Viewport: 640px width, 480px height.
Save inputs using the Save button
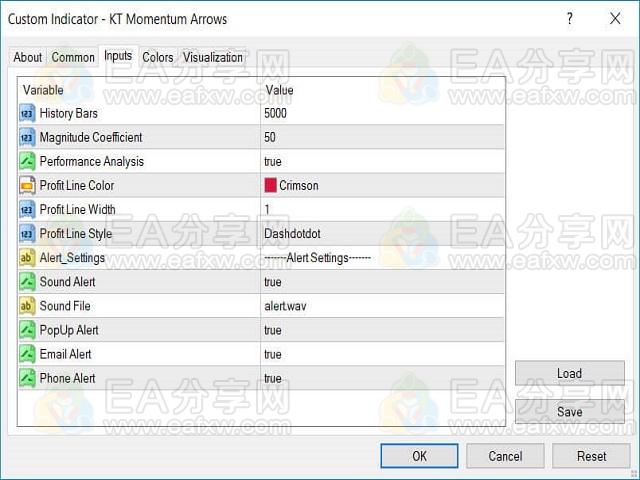pos(570,411)
